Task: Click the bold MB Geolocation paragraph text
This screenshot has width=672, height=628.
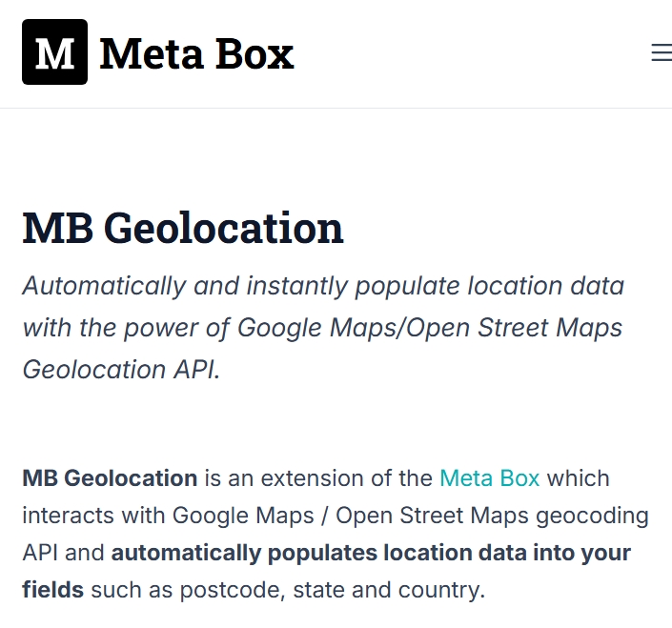Action: pos(110,478)
